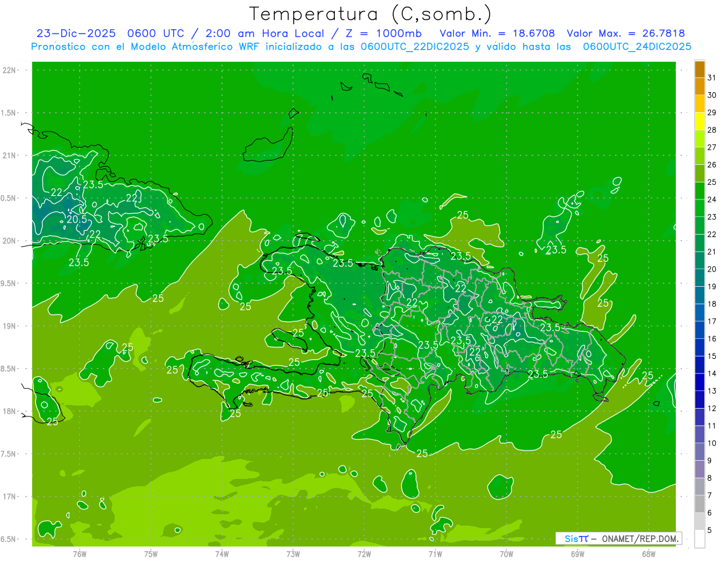Click the legend scale number "14"
Viewport: 728px width, 562px height.
712,374
